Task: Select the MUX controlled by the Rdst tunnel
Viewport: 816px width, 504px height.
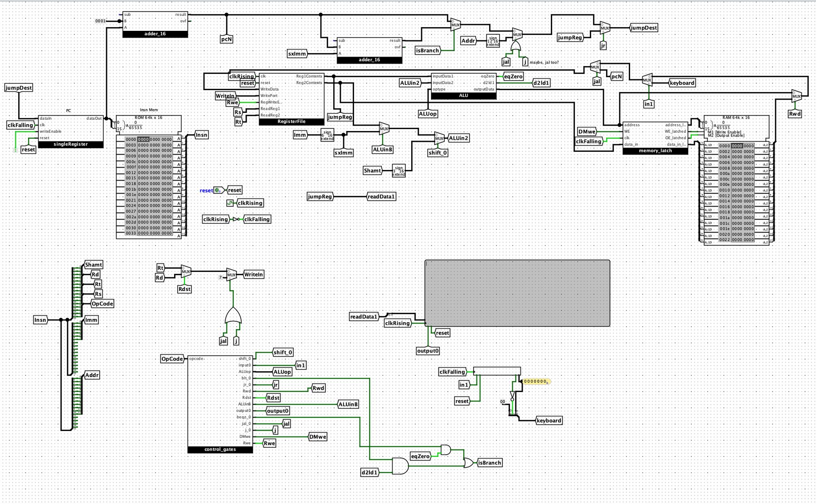Action: click(186, 271)
